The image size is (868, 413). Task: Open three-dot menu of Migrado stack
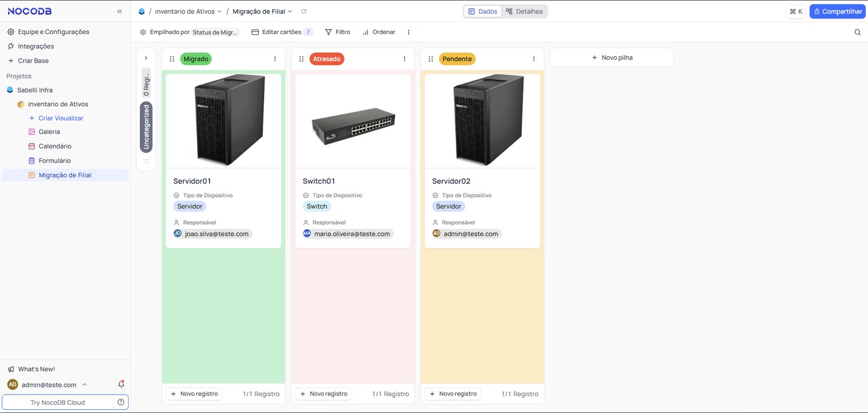pos(275,59)
